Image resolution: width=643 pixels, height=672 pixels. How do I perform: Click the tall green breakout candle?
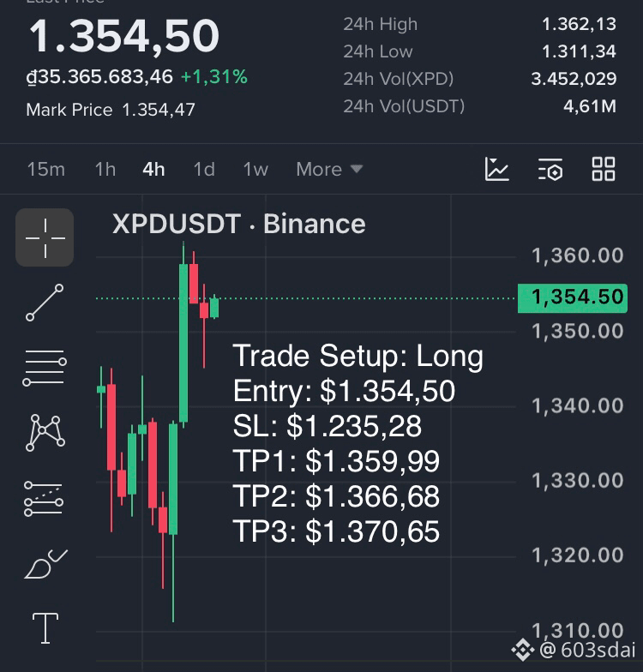tap(183, 343)
